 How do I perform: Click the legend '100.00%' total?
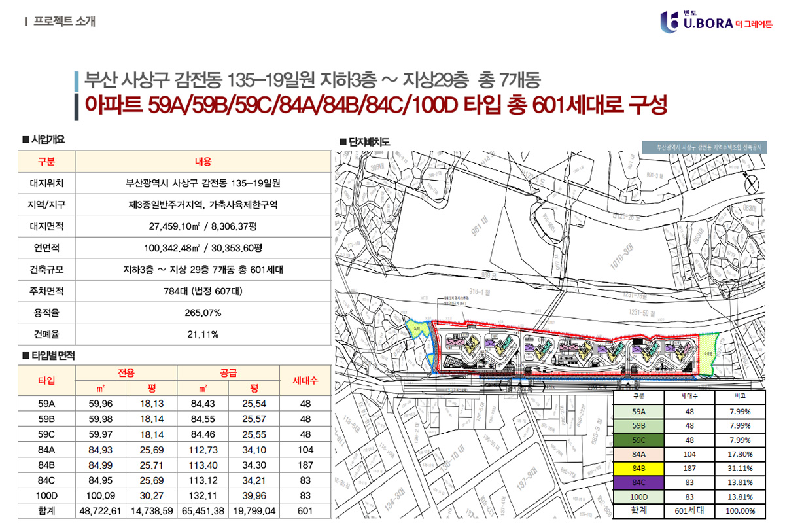point(741,511)
